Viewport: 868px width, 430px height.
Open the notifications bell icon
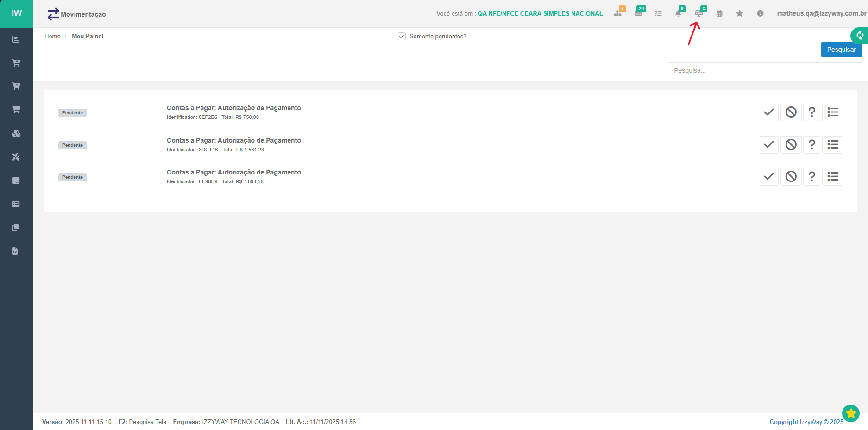678,13
